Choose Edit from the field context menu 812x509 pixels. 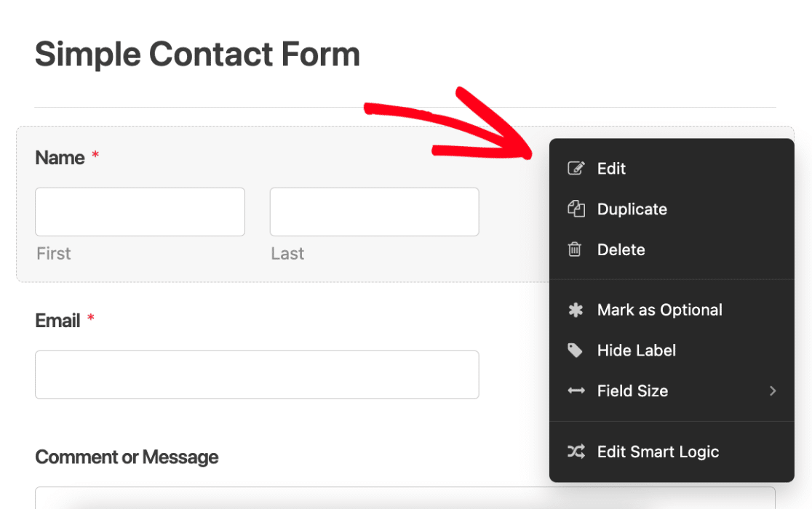pyautogui.click(x=610, y=168)
